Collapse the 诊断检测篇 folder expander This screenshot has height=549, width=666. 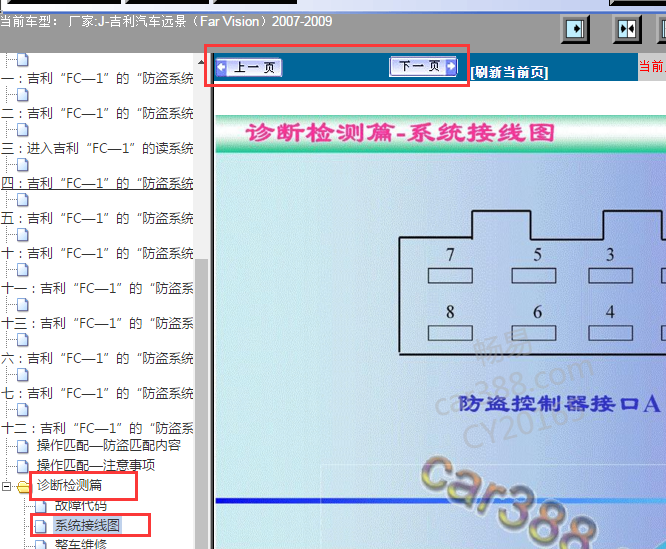click(6, 486)
